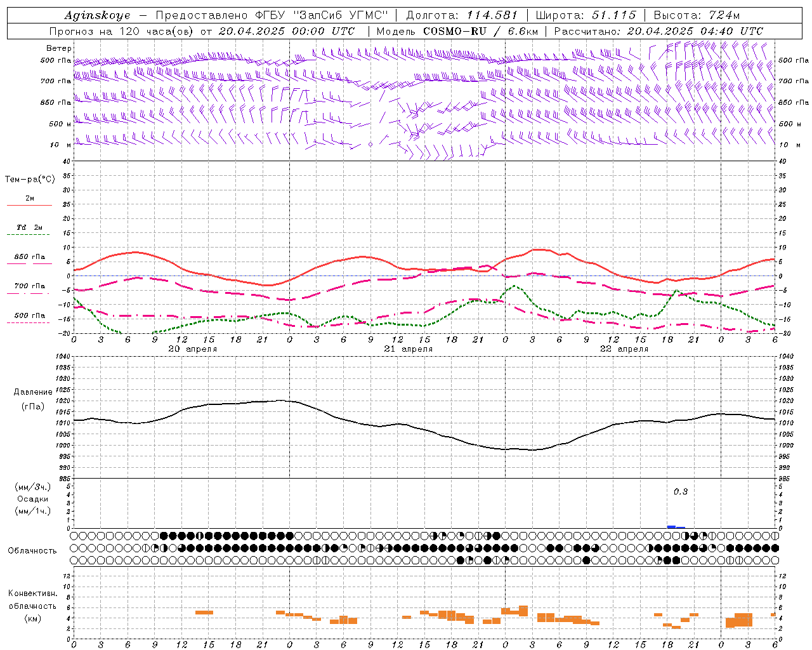Click the "(мм/1ч.)" precipitation unit label

(x=33, y=511)
